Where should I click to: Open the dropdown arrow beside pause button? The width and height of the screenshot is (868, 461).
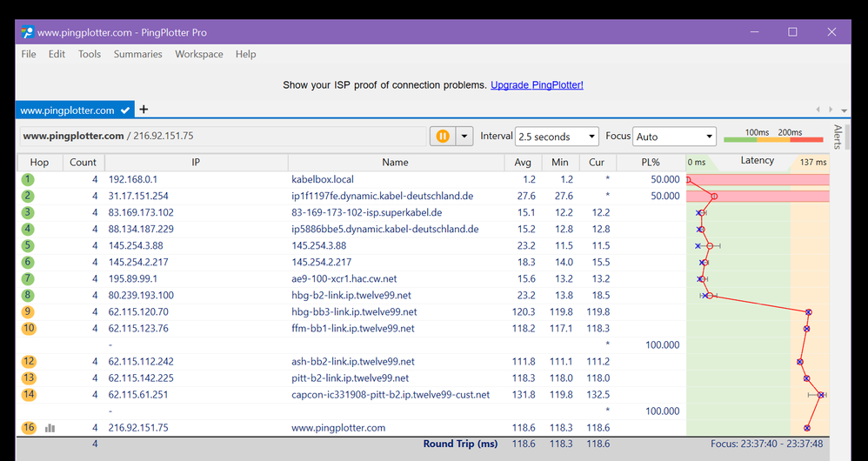coord(464,137)
